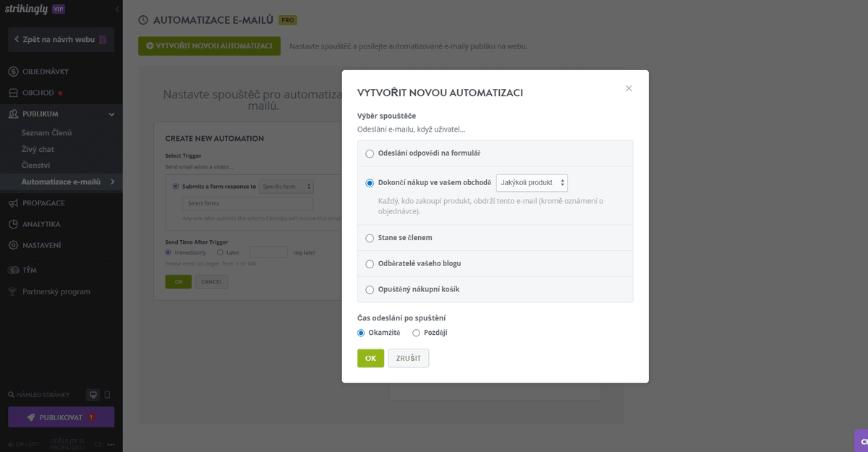The width and height of the screenshot is (868, 452).
Task: Switch preview to mobile using the phone icon
Action: [106, 395]
